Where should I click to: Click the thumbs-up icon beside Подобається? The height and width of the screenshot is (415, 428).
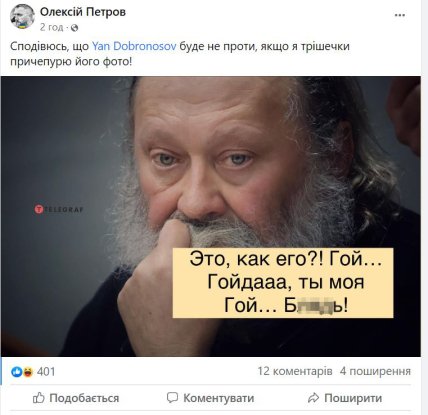(39, 398)
